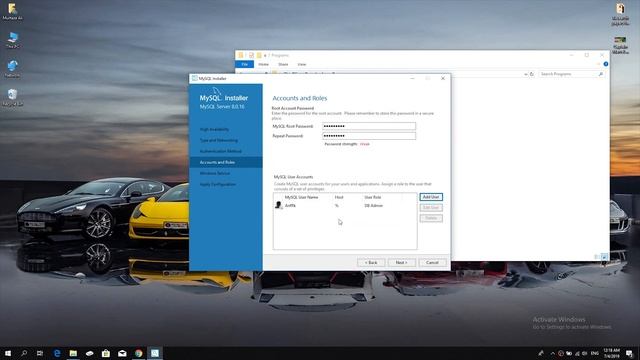Viewport: 640px width, 360px height.
Task: Click the MySQL Installer taskbar icon
Action: tap(155, 353)
